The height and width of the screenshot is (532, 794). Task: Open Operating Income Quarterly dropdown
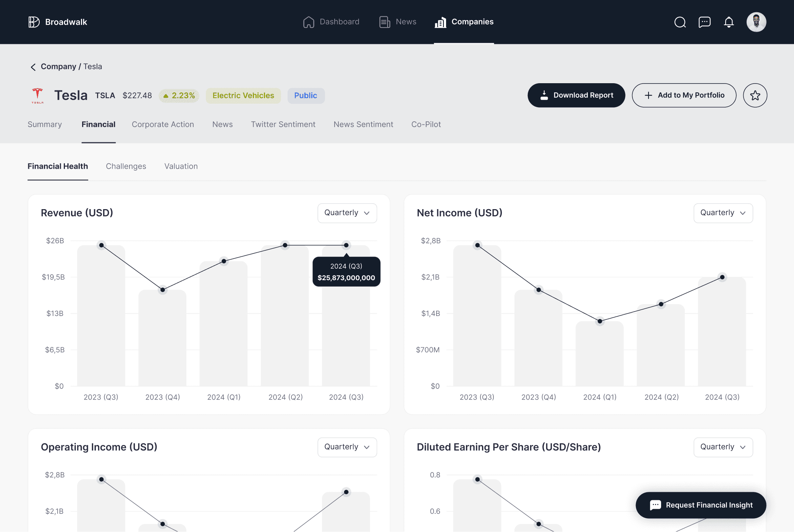point(347,447)
